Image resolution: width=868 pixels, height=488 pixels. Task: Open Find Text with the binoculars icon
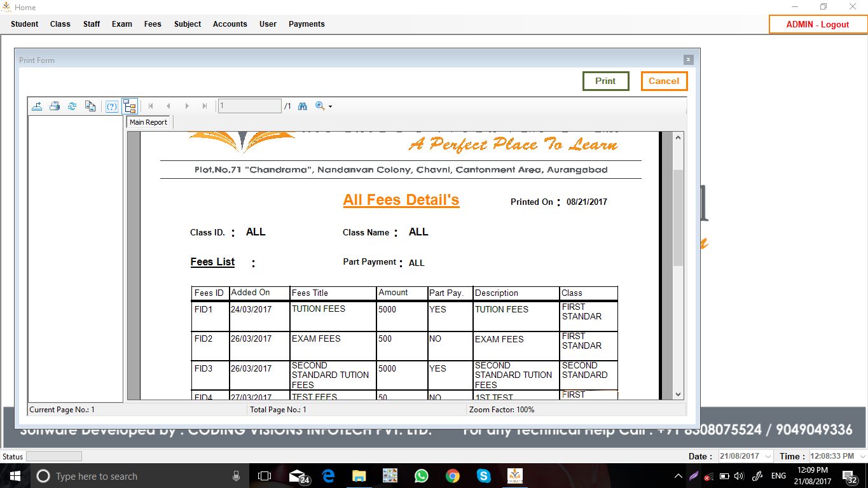tap(303, 106)
